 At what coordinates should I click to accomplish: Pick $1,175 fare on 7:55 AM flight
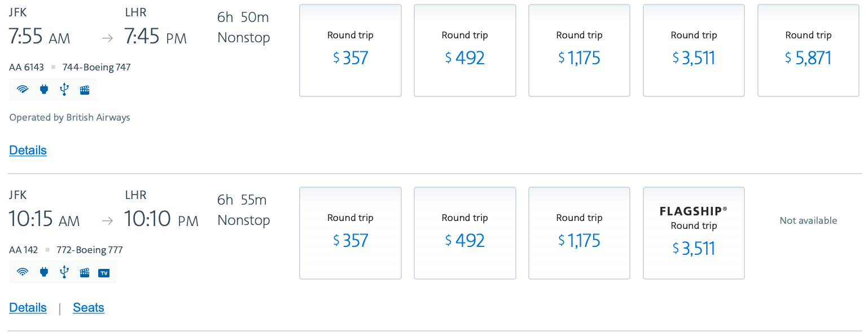(x=579, y=51)
